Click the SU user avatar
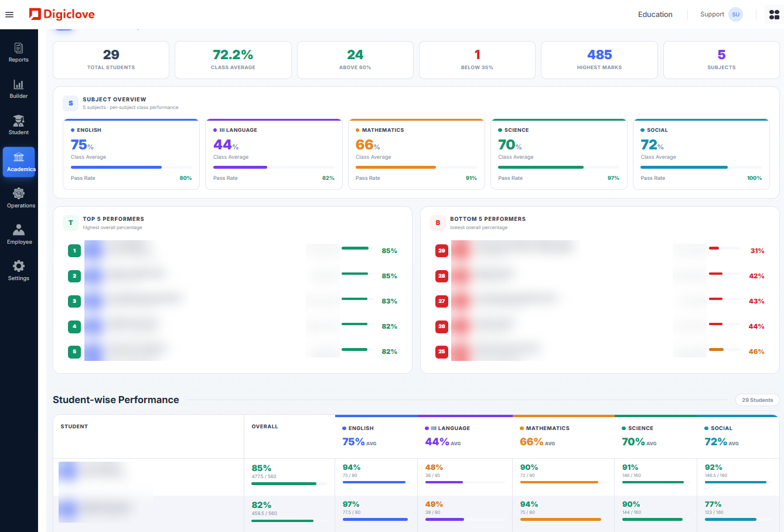 click(736, 15)
